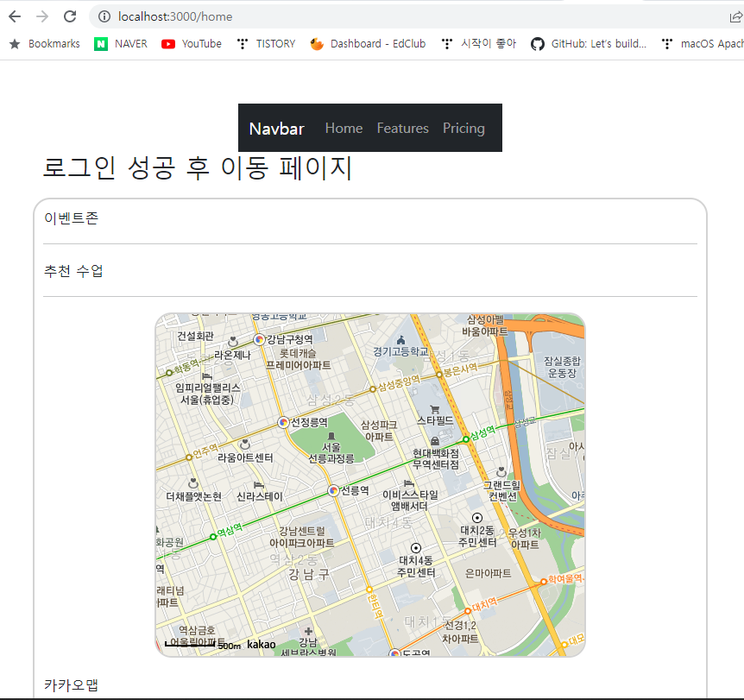Click 삼성역 station marker on map

466,439
